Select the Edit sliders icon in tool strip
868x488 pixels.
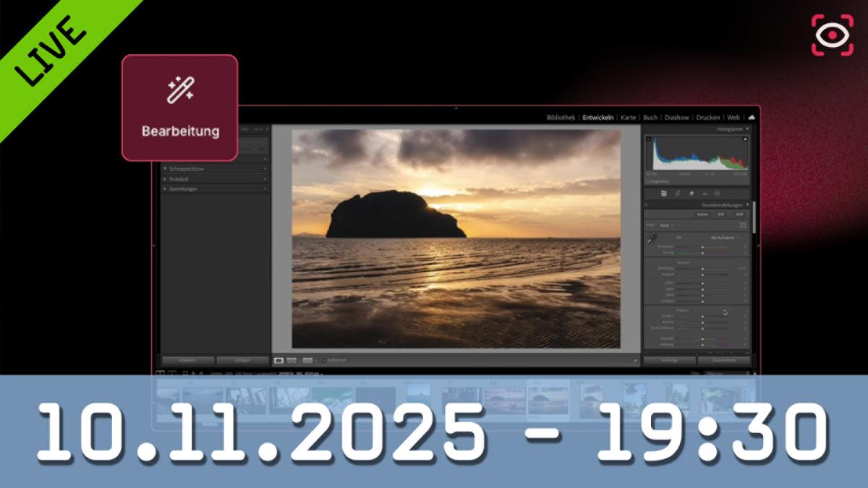pyautogui.click(x=664, y=194)
